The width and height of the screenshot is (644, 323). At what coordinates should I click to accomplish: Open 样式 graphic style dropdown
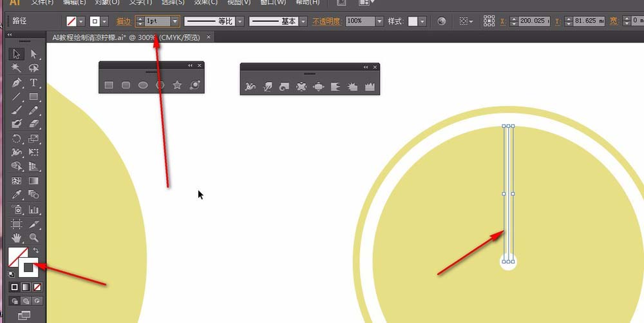(422, 21)
